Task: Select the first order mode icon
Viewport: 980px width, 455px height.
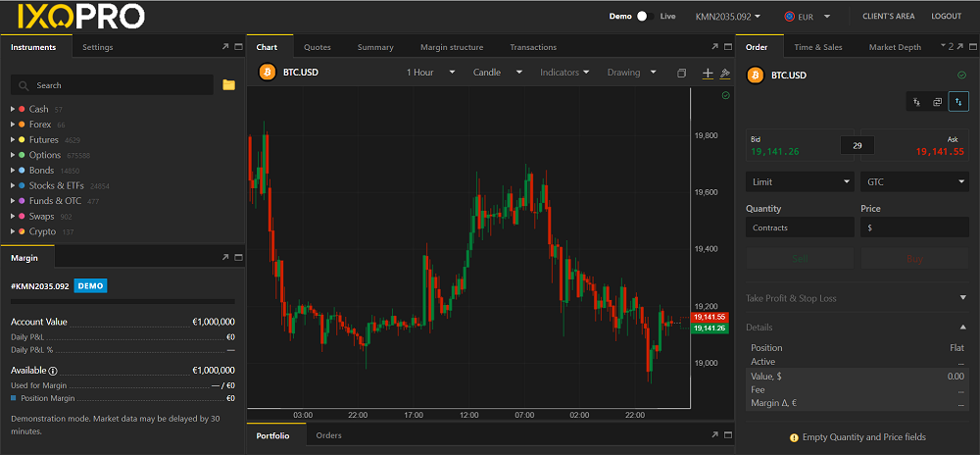Action: (917, 102)
